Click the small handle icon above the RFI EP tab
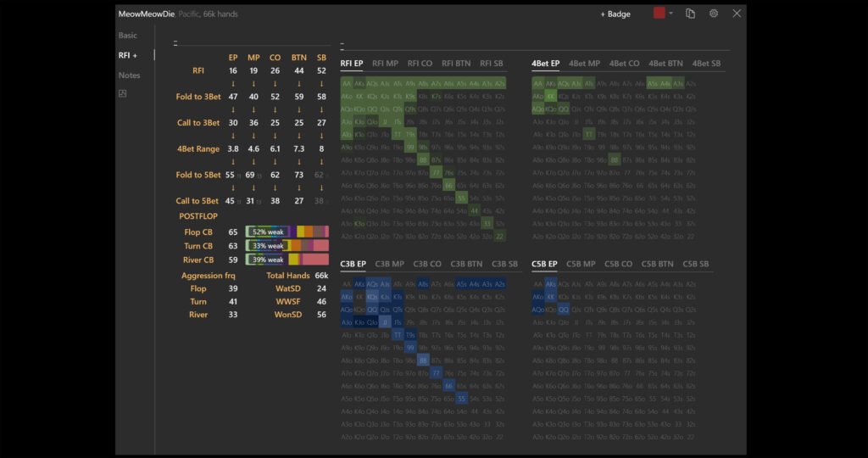The image size is (868, 458). [x=342, y=42]
